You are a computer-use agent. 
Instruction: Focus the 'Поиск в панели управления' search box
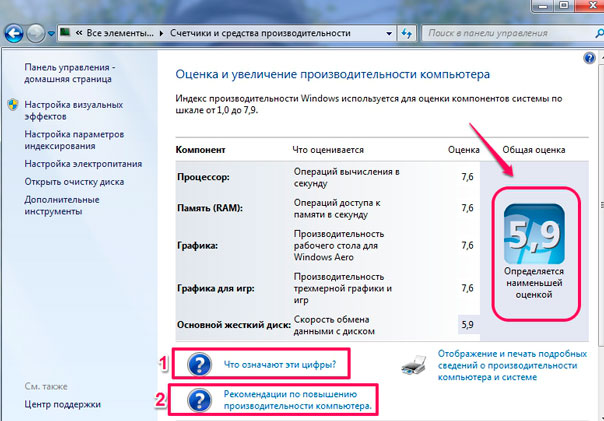pyautogui.click(x=508, y=34)
